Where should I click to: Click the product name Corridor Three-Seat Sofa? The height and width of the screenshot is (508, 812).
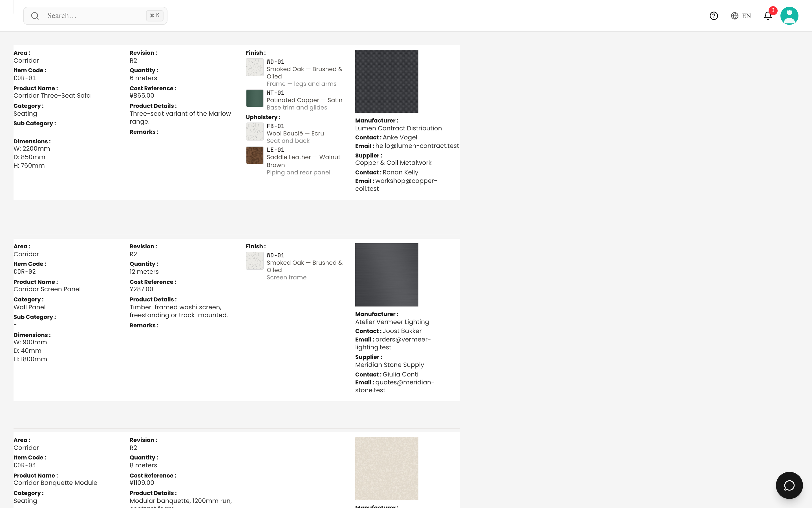tap(52, 95)
